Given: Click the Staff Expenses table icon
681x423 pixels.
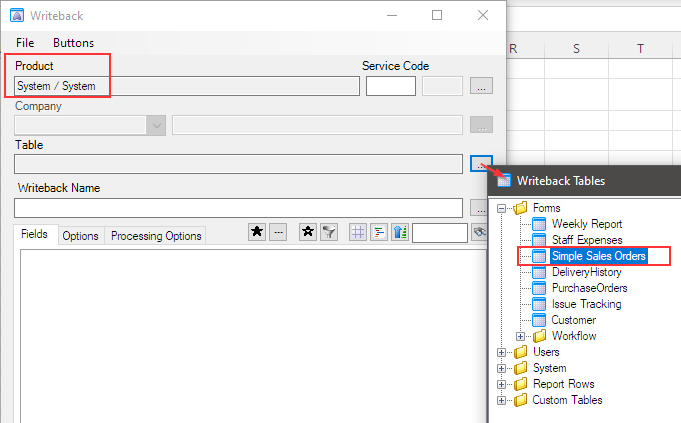Looking at the screenshot, I should [539, 240].
